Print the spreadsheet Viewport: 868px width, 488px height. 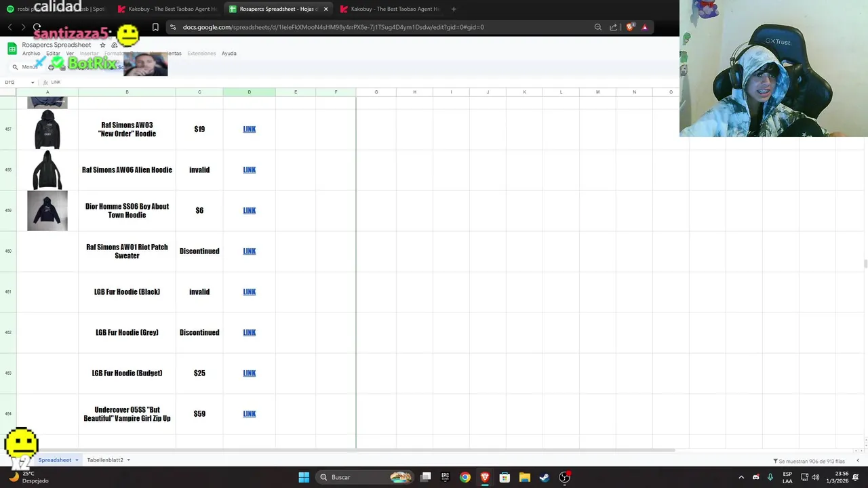coord(51,67)
